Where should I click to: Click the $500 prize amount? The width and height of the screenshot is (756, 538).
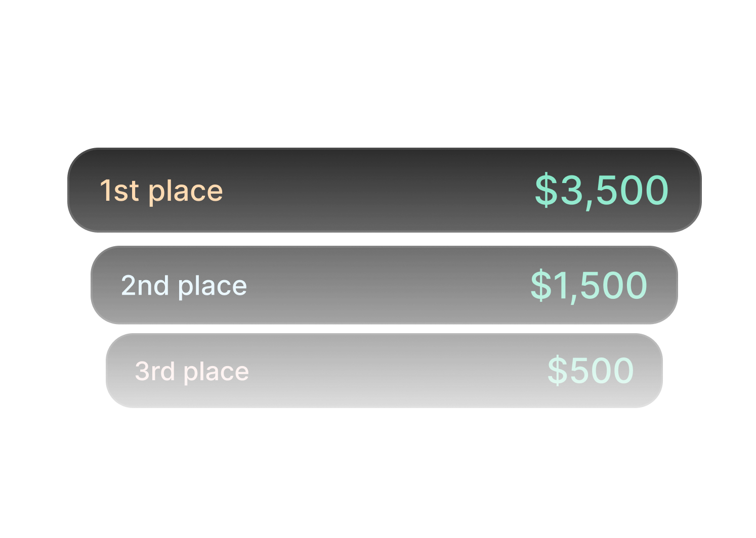tap(591, 370)
